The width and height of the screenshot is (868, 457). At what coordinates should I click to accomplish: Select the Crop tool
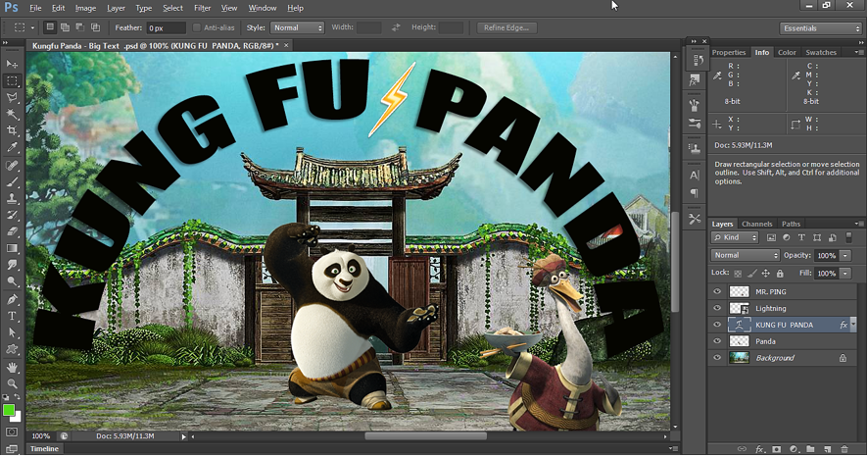point(12,130)
